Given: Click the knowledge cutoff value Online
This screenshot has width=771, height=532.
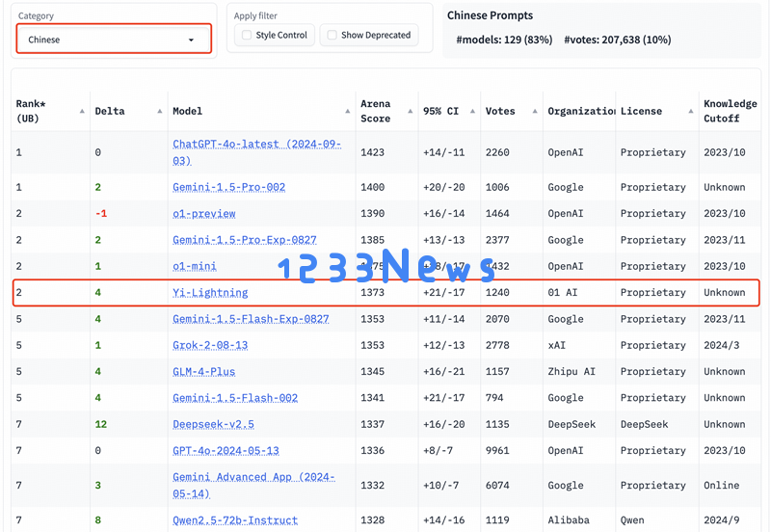Looking at the screenshot, I should [x=721, y=486].
